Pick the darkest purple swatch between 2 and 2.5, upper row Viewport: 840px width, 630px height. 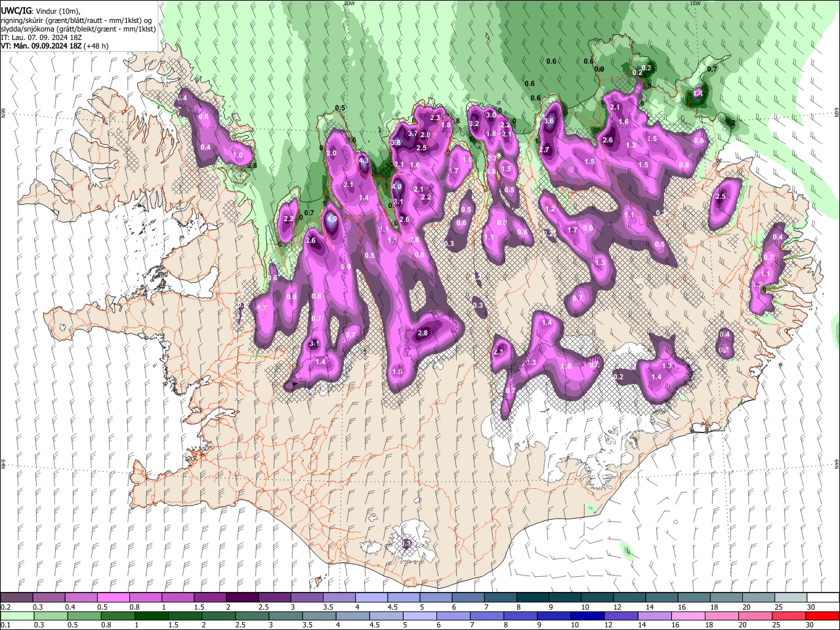click(241, 598)
